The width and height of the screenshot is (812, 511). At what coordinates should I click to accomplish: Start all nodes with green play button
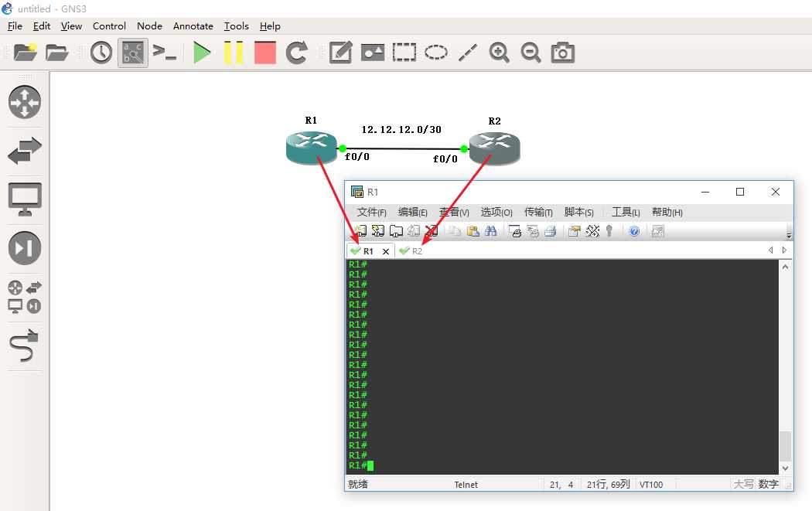pos(201,53)
